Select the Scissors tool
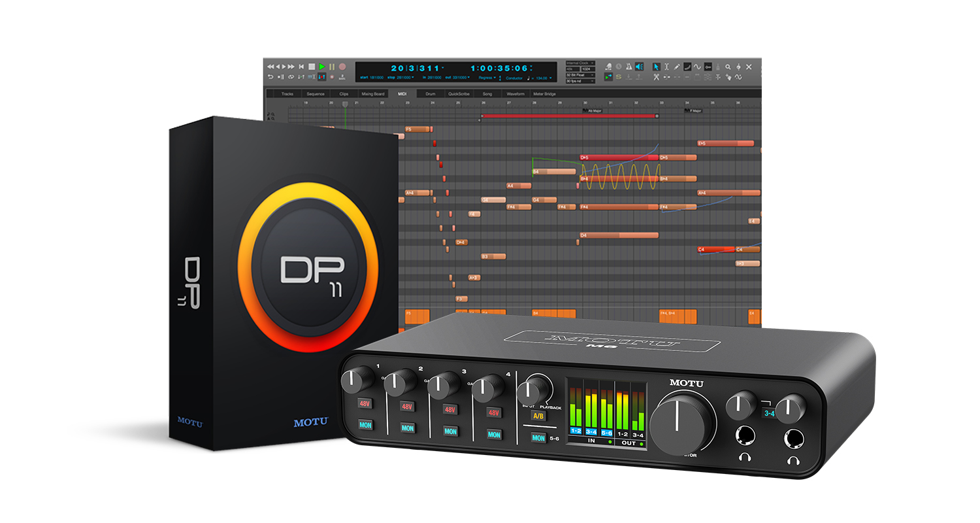The height and width of the screenshot is (523, 980). pyautogui.click(x=656, y=77)
